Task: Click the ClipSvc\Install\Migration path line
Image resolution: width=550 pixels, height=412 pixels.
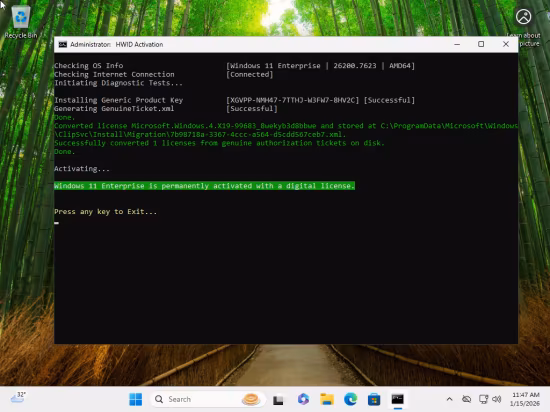Action: tap(200, 135)
